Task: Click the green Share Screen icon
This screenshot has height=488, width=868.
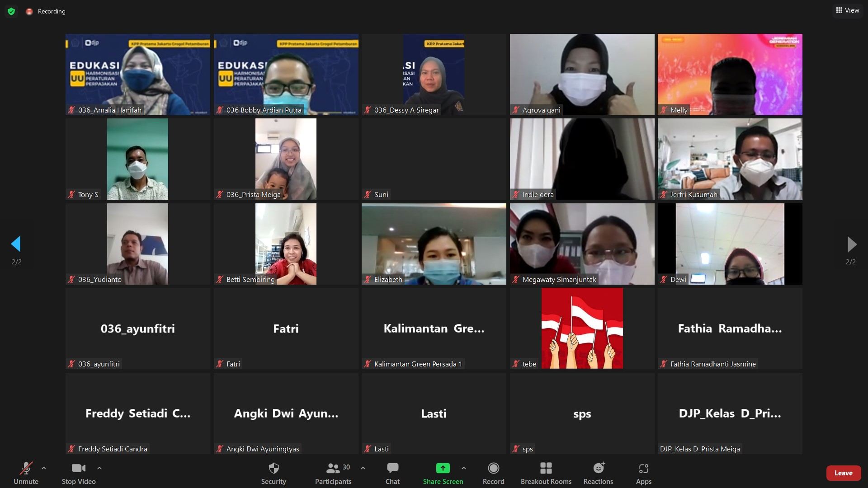Action: 443,469
